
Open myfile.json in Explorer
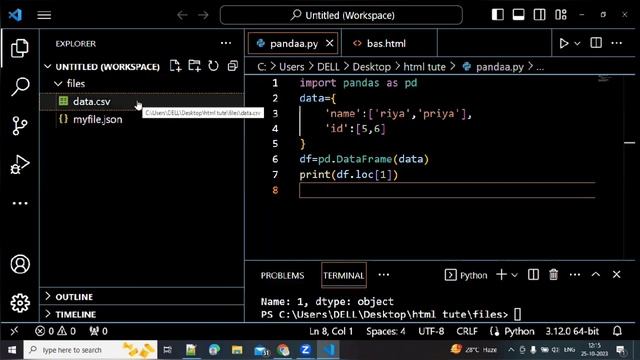pyautogui.click(x=142, y=119)
